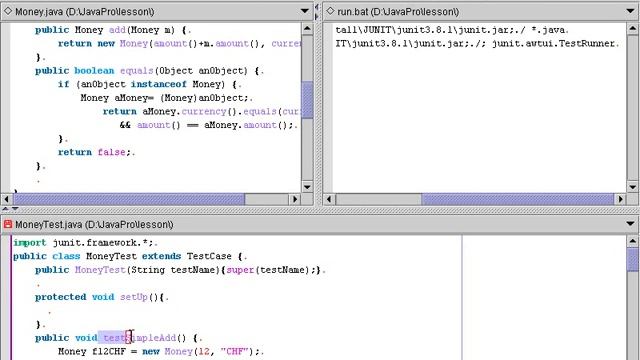Click the left arrow of Money.java horizontal scrollbar

(6, 199)
